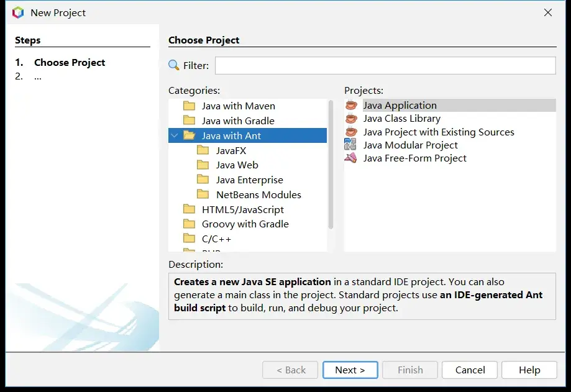Choose Java Modular Project
Screen dimensions: 571x392
[411, 145]
